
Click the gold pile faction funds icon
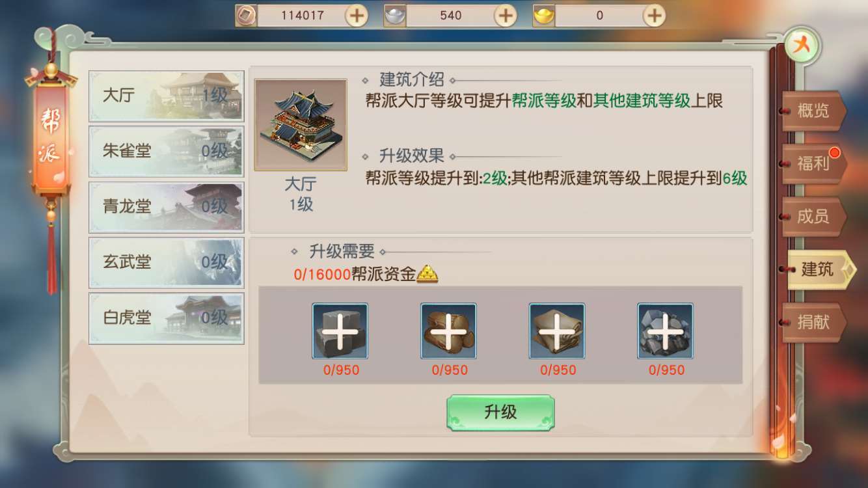coord(427,274)
